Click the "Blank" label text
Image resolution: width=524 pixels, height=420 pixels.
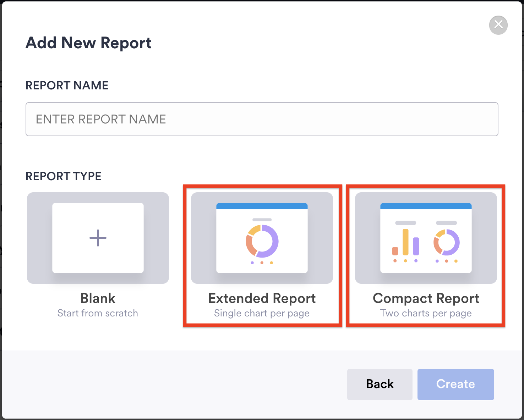[98, 298]
